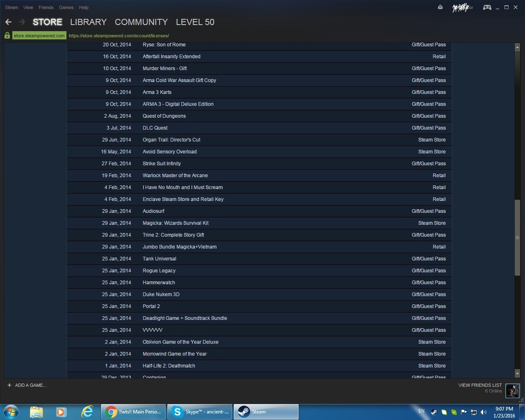Screen dimensions: 525x420
Task: Click ARMA 3 - Digital Deluxe Edition
Action: [259, 104]
